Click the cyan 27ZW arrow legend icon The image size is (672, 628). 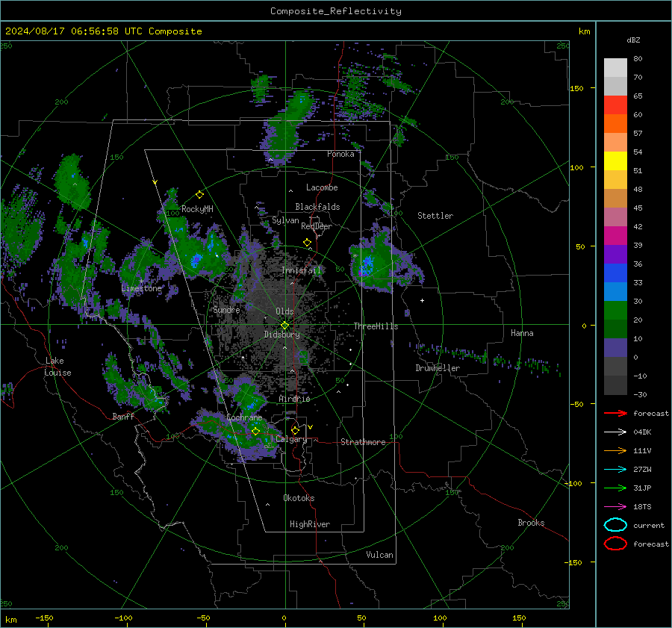[615, 470]
